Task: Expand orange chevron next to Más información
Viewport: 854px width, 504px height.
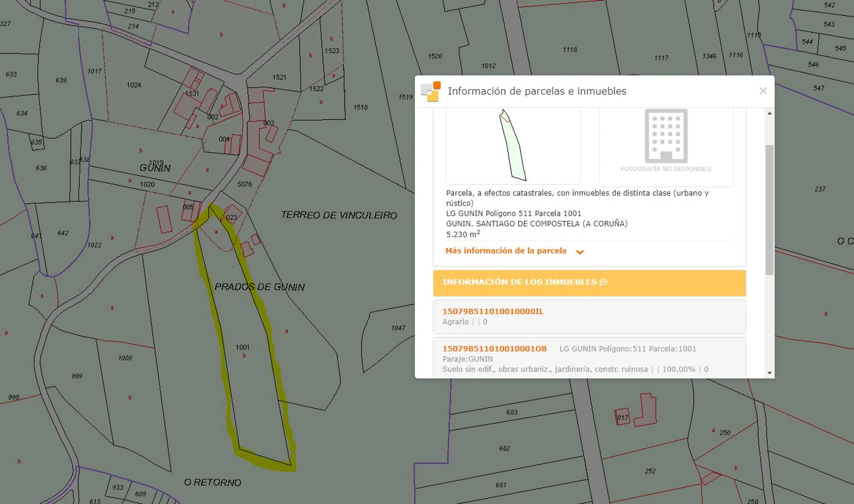Action: [580, 252]
